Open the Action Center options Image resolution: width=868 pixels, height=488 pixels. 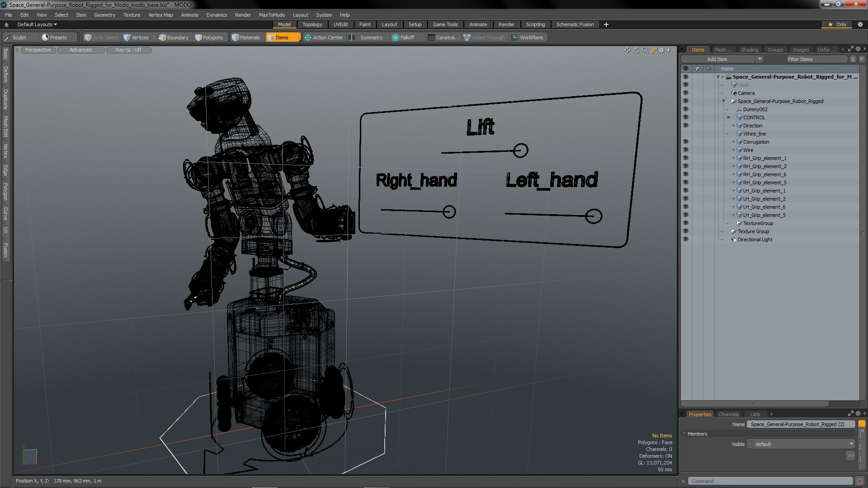pos(324,38)
